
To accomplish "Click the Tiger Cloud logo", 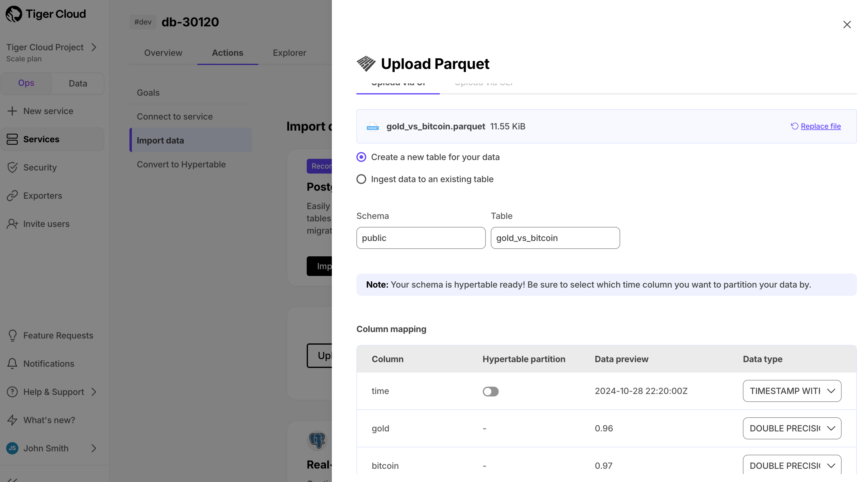I will point(13,14).
